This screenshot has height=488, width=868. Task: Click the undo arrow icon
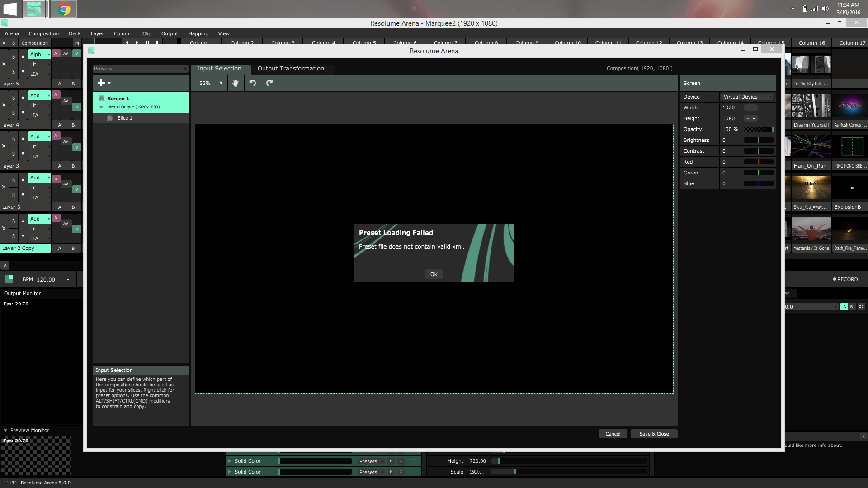click(x=253, y=83)
